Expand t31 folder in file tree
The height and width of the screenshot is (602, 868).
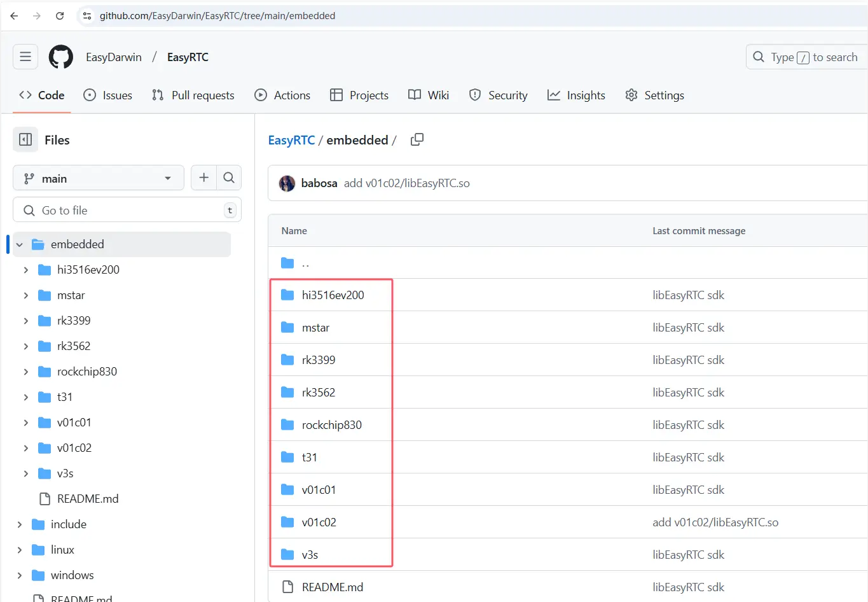25,397
